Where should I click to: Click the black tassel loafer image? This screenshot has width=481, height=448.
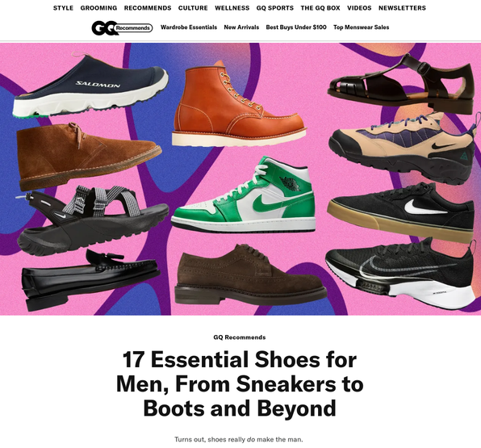click(90, 280)
